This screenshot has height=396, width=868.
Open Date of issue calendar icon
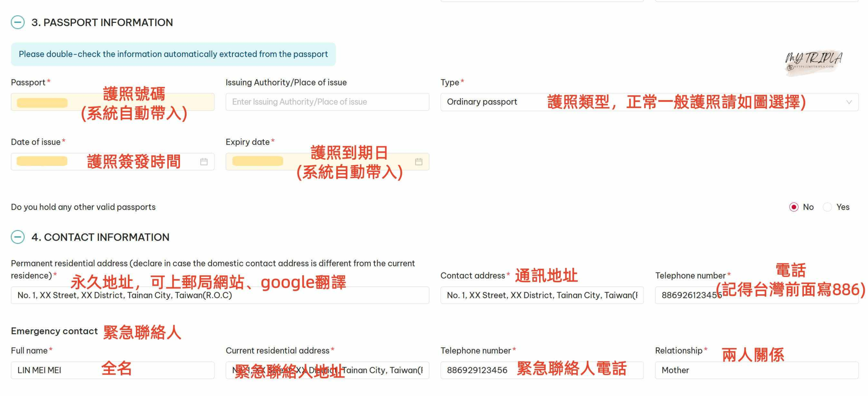[204, 162]
